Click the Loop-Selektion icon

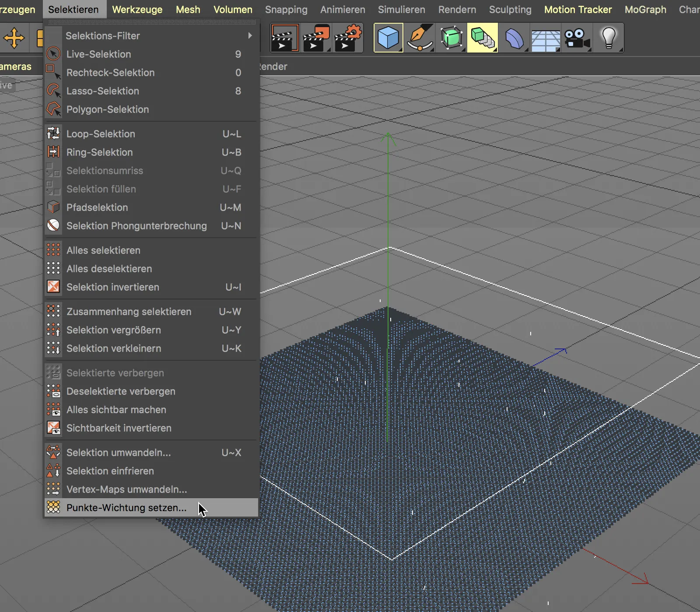click(53, 134)
